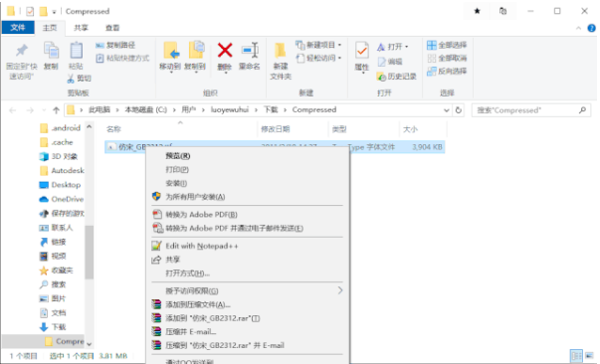Screen dimensions: 600x364
Task: Sort by the Size (大小) column
Action: [410, 129]
